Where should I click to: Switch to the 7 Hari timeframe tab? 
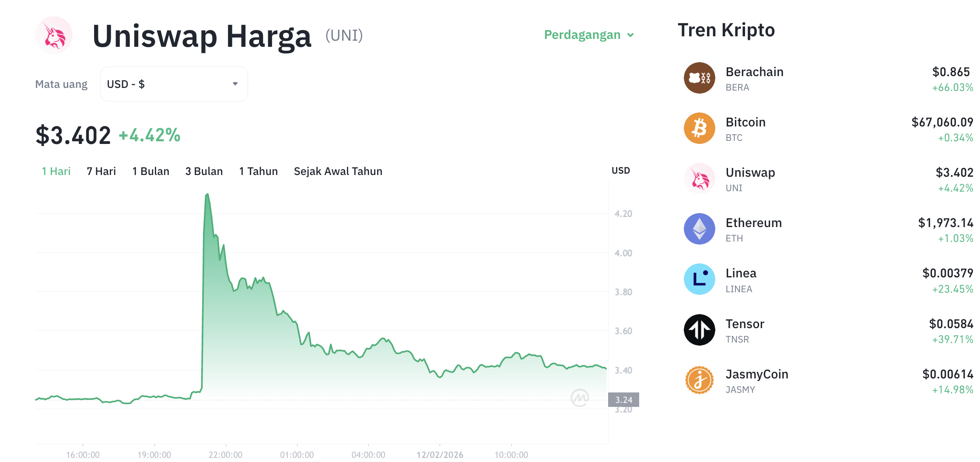pyautogui.click(x=101, y=171)
